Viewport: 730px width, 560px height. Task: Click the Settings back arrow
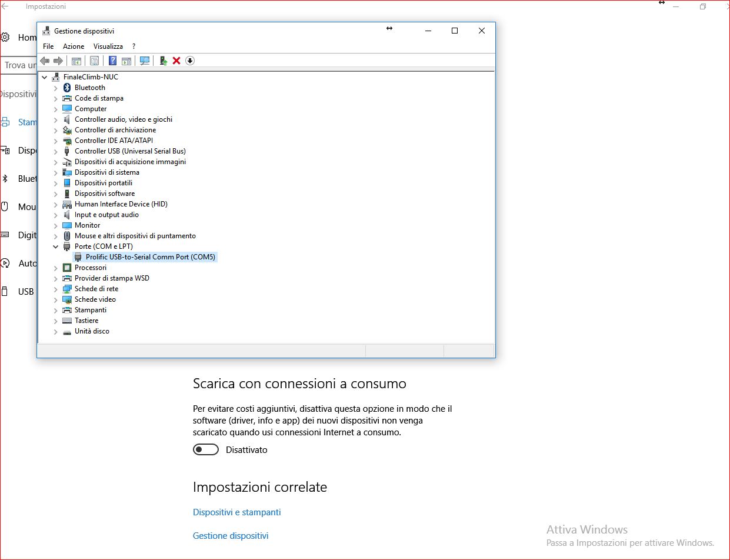click(x=5, y=6)
